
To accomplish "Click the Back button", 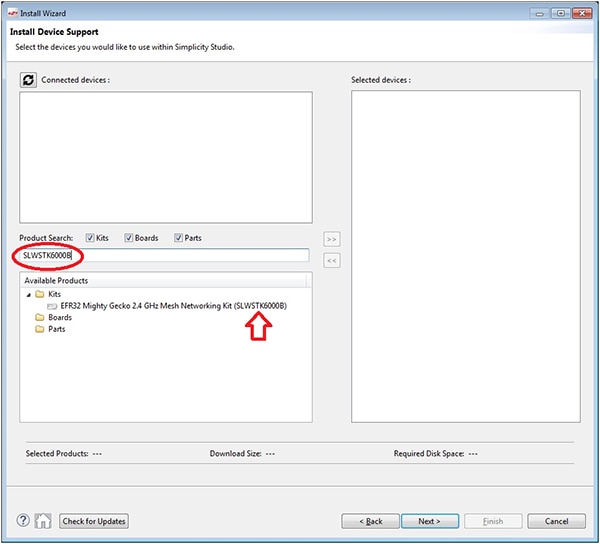I will pos(370,521).
